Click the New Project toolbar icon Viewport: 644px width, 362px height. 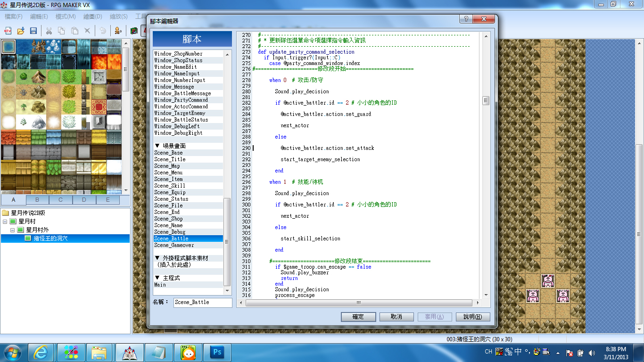click(x=8, y=31)
